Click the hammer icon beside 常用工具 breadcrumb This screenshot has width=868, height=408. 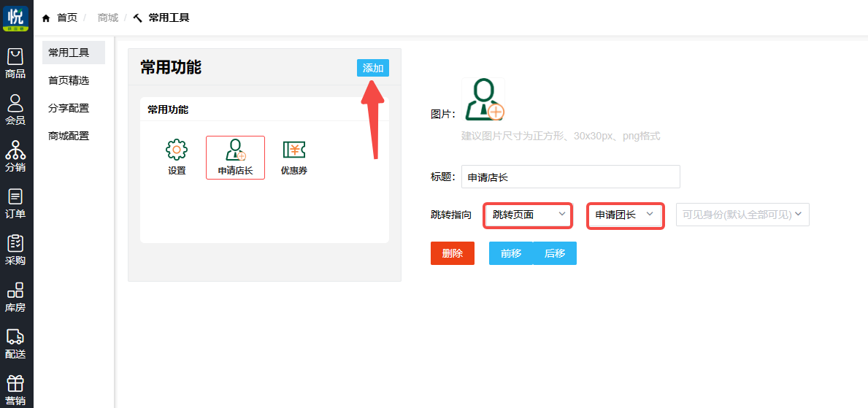coord(138,18)
